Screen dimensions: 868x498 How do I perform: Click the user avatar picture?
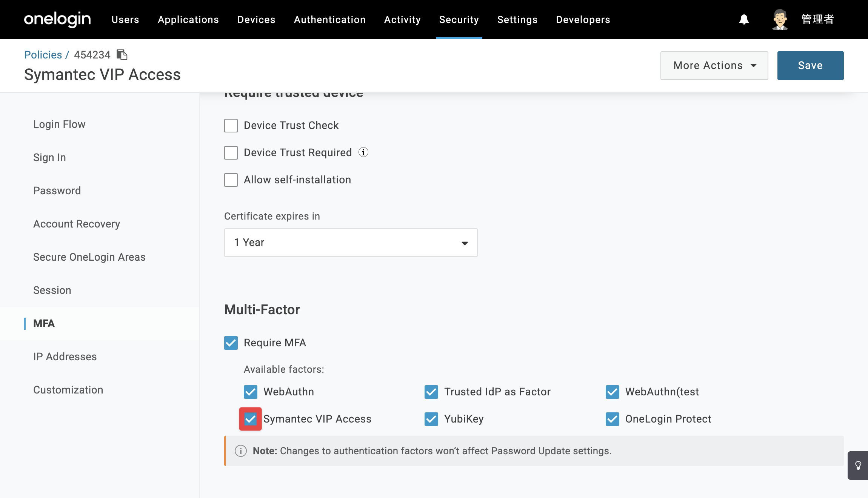[780, 19]
